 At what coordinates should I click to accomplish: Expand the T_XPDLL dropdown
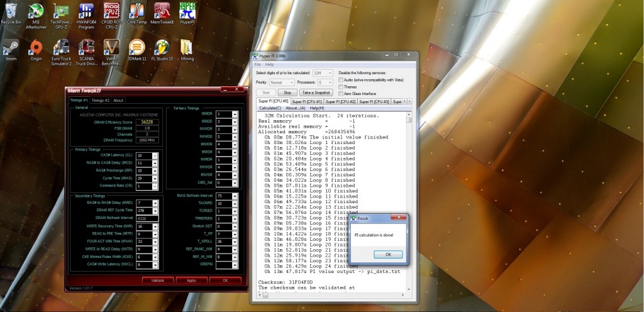coord(235,242)
